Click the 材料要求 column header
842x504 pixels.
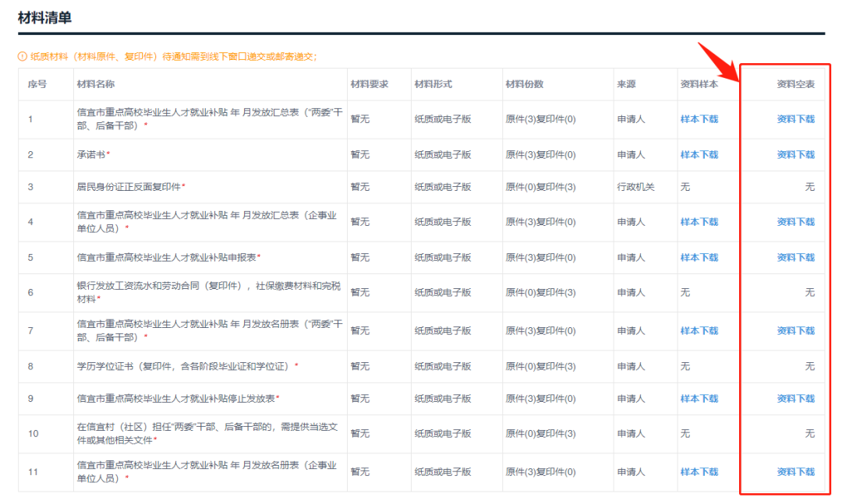370,84
